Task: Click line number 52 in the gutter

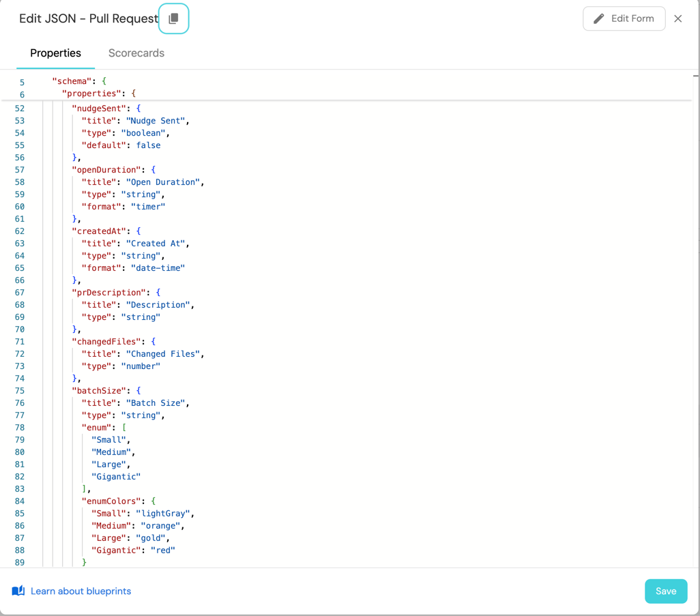Action: [x=20, y=108]
